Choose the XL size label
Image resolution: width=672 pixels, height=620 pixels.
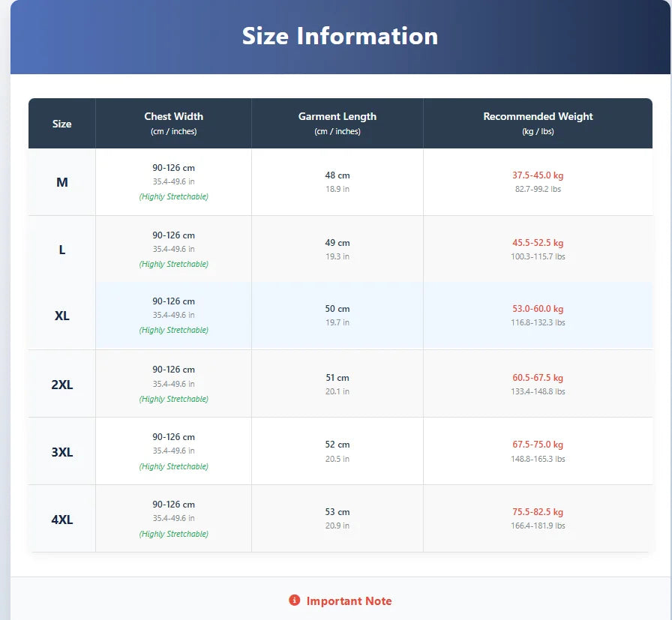62,316
